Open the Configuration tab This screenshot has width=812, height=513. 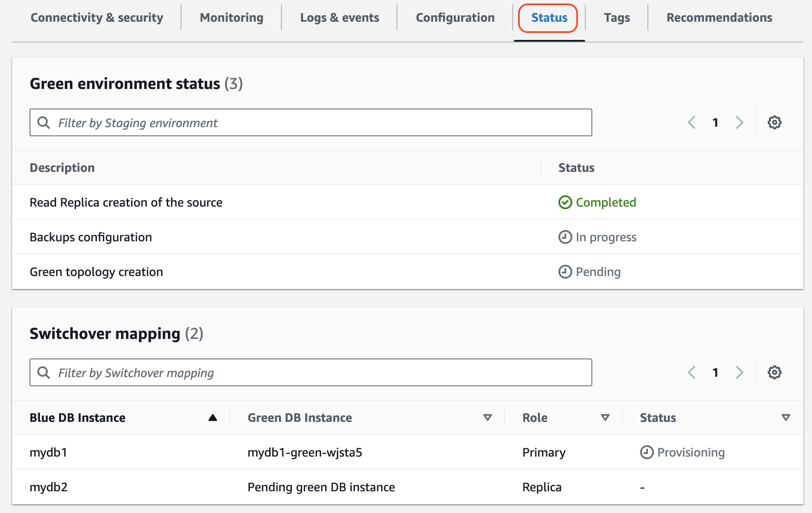(x=455, y=18)
